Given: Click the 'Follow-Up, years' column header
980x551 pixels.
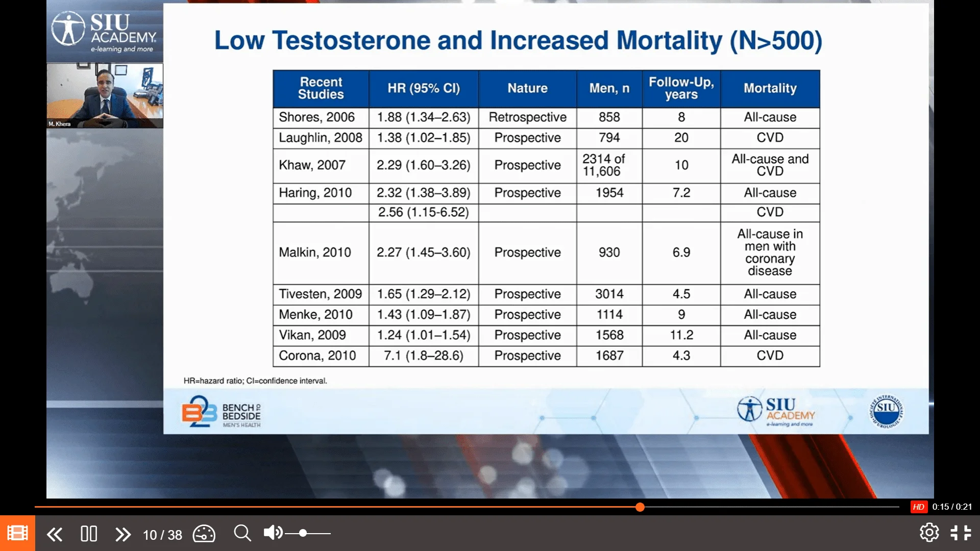Looking at the screenshot, I should (681, 88).
